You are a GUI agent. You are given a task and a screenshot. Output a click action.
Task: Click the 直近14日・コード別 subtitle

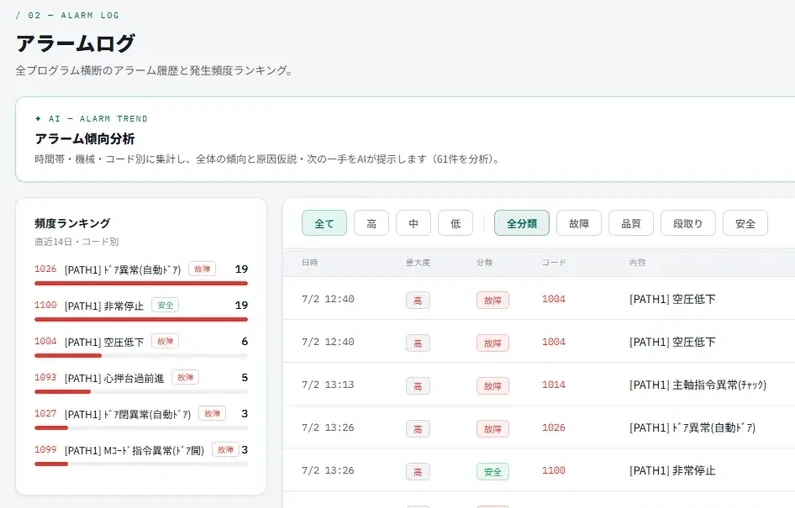click(77, 241)
